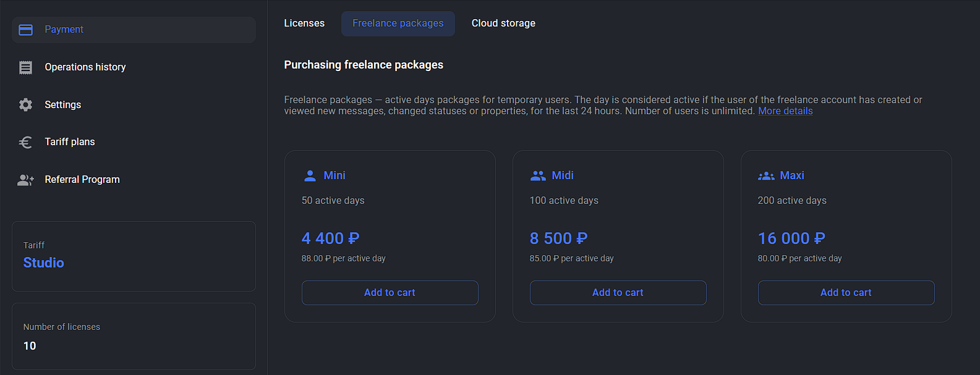This screenshot has height=375, width=980.
Task: Click the Tariff plans euro icon
Action: pyautogui.click(x=25, y=143)
